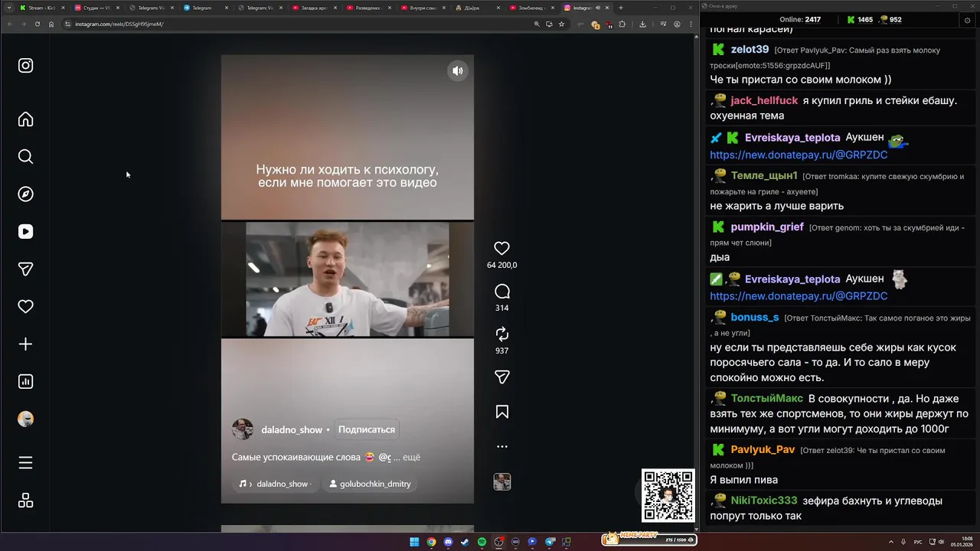Go to Home in Instagram sidebar

pos(25,119)
